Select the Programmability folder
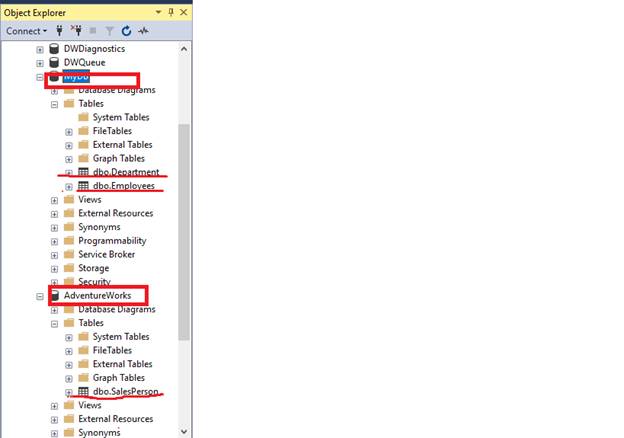624x438 pixels. 112,241
